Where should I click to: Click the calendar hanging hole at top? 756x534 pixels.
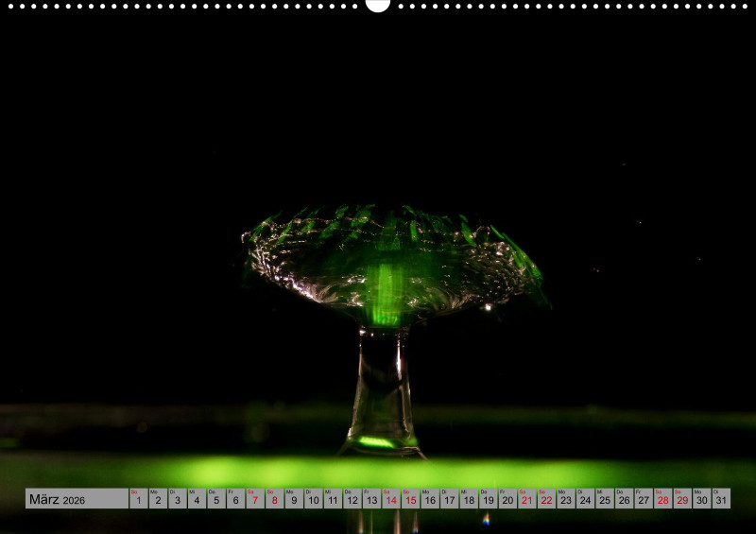click(378, 5)
